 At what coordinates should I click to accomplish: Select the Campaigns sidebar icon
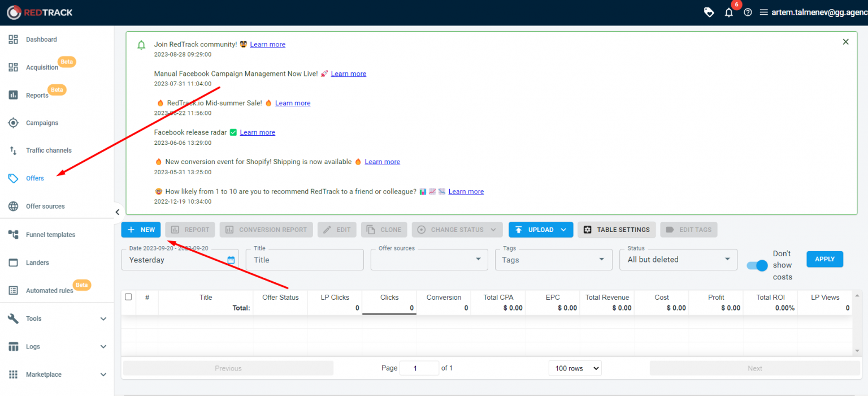pos(42,123)
